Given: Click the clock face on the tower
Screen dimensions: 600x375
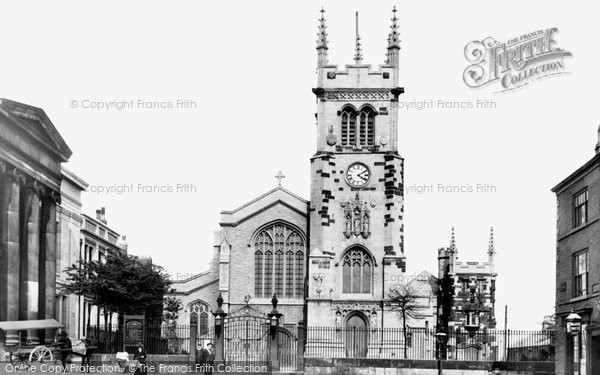Looking at the screenshot, I should coord(358,175).
